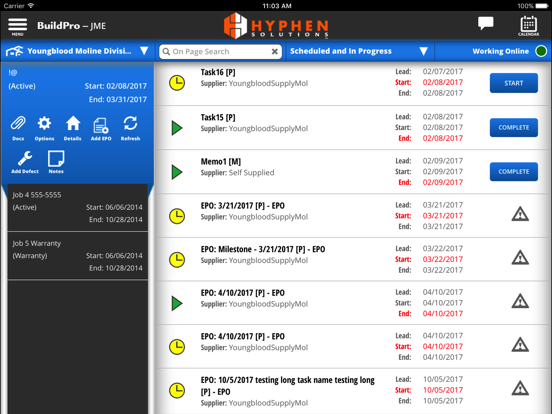Click the Add EPO icon
This screenshot has width=552, height=414.
(x=101, y=129)
